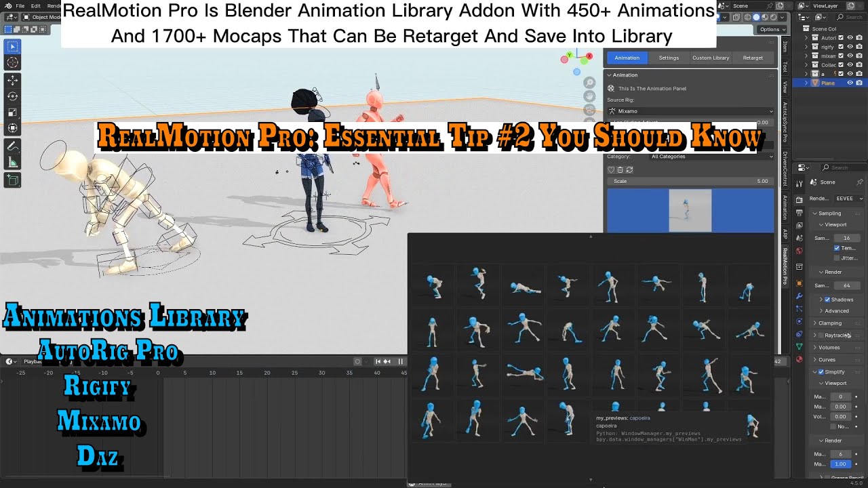Select the Plane object in outliner
This screenshot has height=488, width=868.
828,83
